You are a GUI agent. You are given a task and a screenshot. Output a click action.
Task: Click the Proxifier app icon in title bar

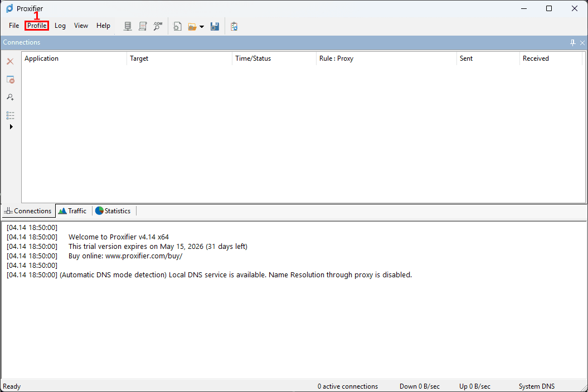(9, 8)
